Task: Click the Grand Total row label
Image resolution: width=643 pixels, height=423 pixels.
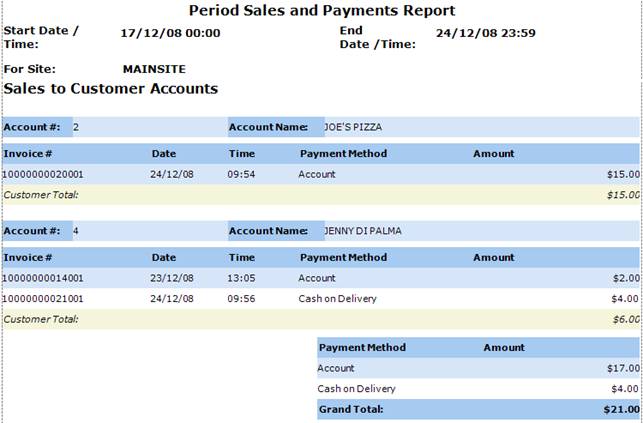Action: tap(351, 409)
